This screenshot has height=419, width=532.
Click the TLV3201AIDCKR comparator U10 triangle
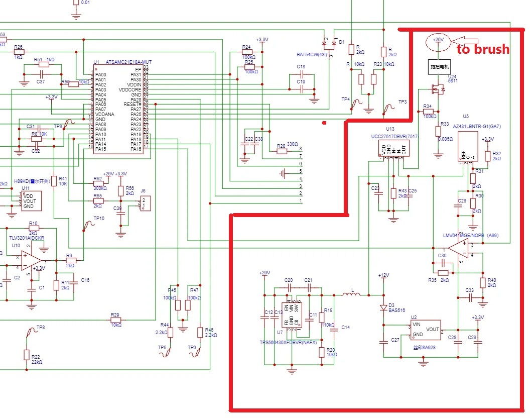click(31, 261)
